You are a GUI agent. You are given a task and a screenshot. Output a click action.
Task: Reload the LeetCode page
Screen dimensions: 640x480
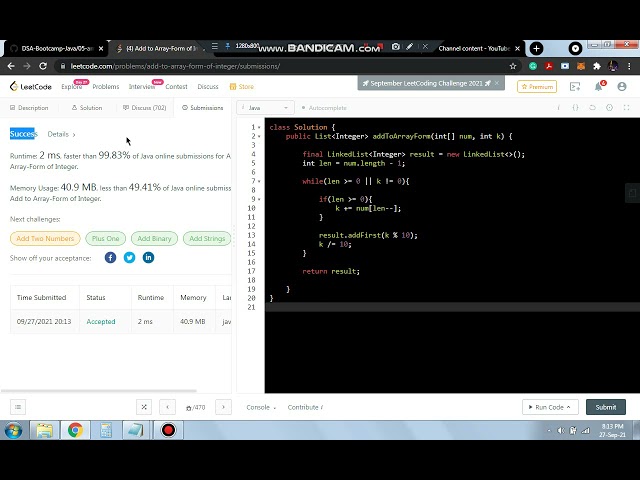click(43, 66)
